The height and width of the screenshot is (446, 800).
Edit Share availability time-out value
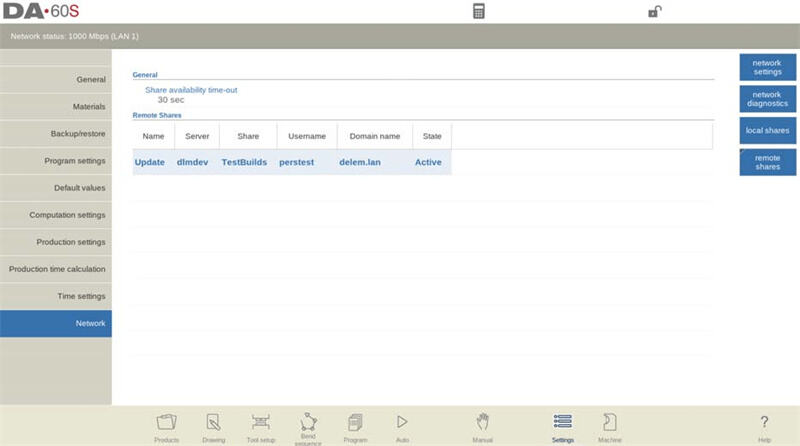[171, 100]
